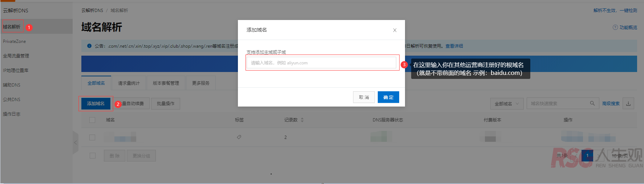Open the 10条/页 page size dropdown
Viewport: 644px width, 184px height.
pyautogui.click(x=622, y=156)
